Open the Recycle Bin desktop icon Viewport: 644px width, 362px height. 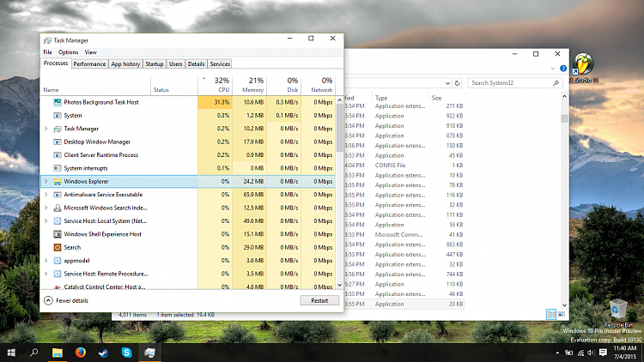[615, 311]
